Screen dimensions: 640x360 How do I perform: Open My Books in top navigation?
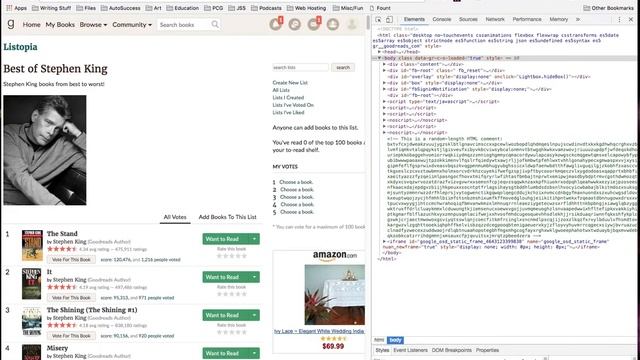coord(60,24)
